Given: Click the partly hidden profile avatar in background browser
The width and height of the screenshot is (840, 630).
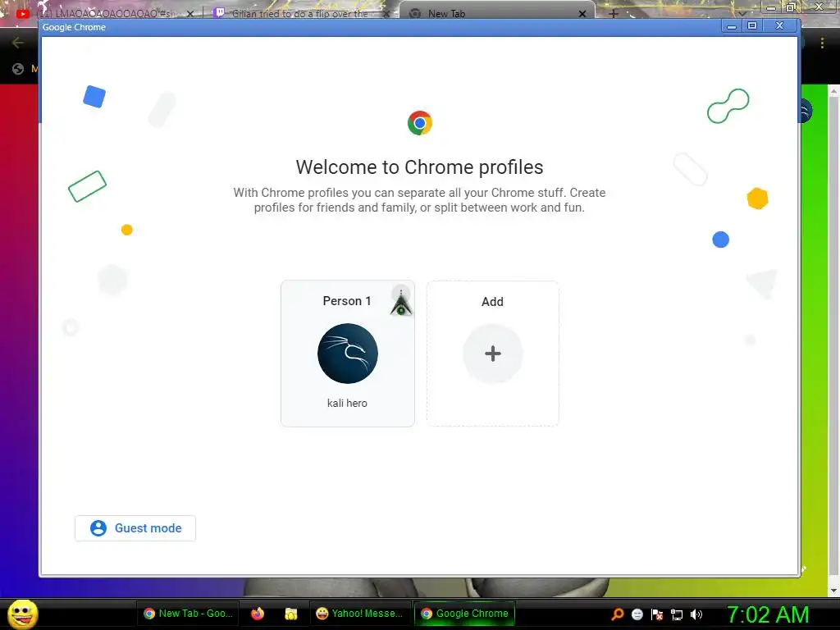Looking at the screenshot, I should [x=807, y=111].
